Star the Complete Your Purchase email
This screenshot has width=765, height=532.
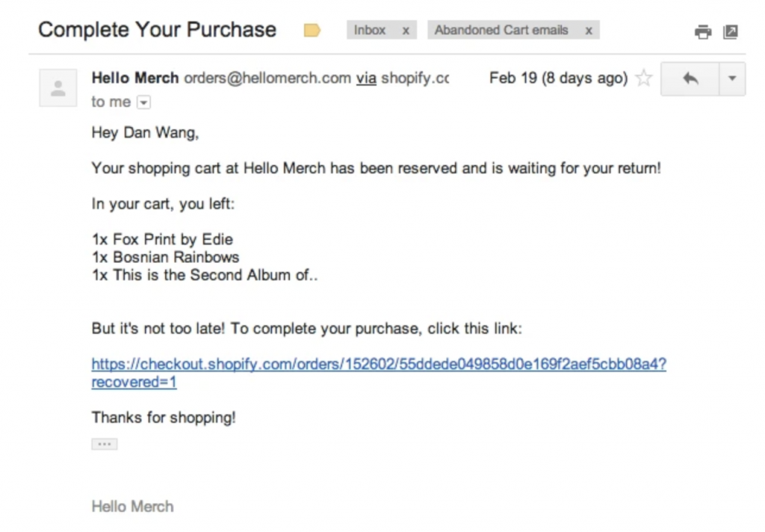pos(643,77)
